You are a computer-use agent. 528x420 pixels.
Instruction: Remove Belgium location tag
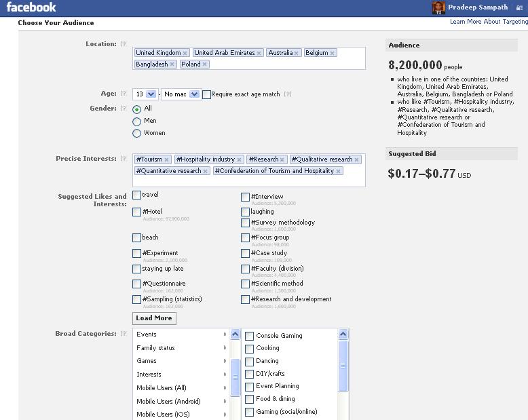332,53
